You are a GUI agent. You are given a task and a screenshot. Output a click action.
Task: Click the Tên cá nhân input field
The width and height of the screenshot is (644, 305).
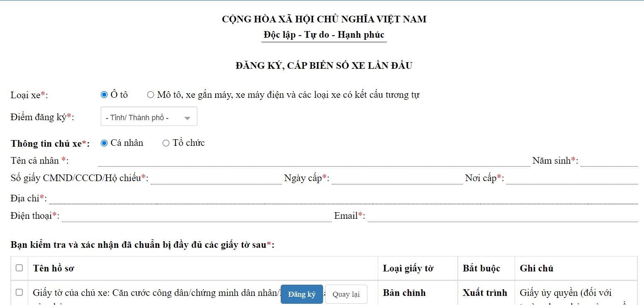coord(313,161)
